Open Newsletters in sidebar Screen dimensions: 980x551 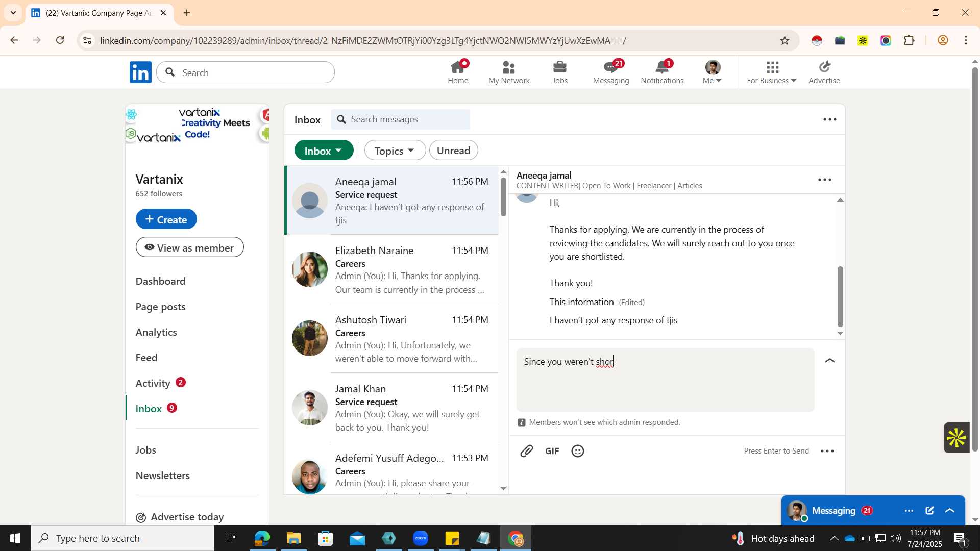point(163,475)
